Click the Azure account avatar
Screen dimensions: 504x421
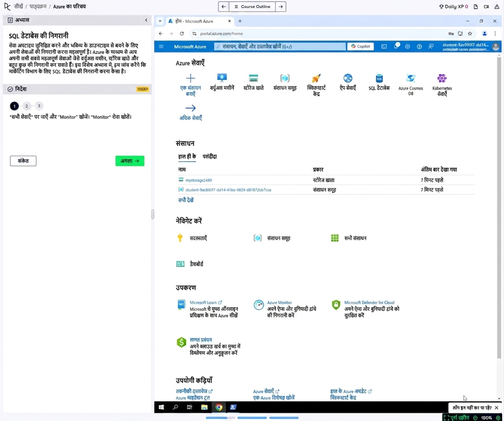(x=496, y=46)
